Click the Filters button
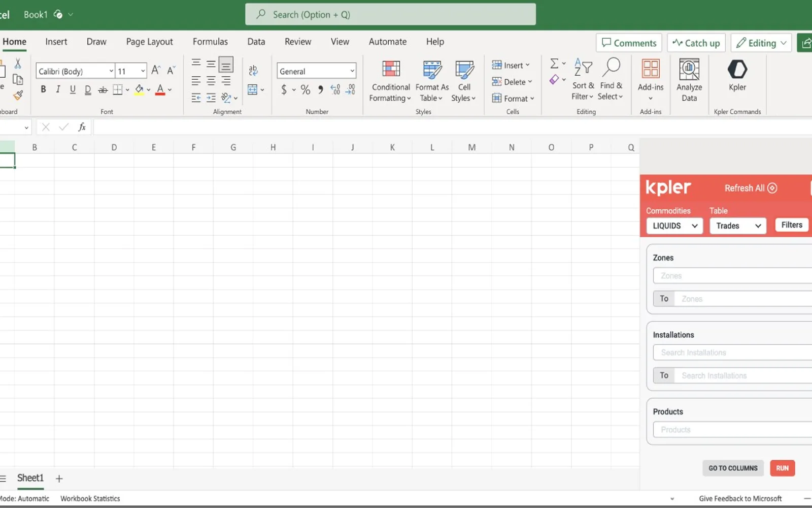Image resolution: width=812 pixels, height=508 pixels. coord(792,225)
